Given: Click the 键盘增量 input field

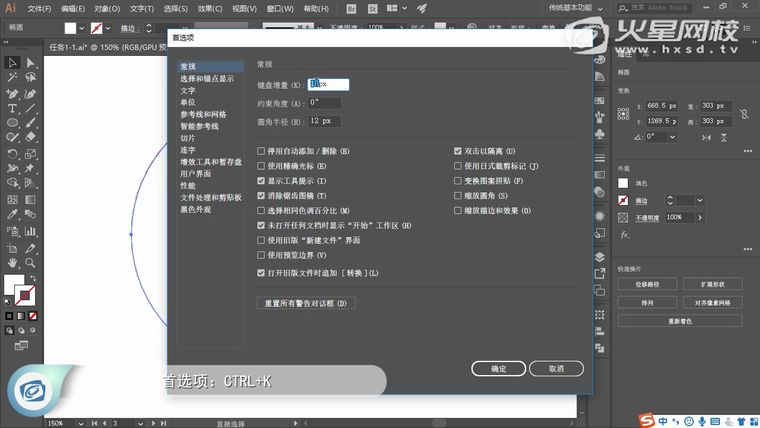Looking at the screenshot, I should (328, 85).
